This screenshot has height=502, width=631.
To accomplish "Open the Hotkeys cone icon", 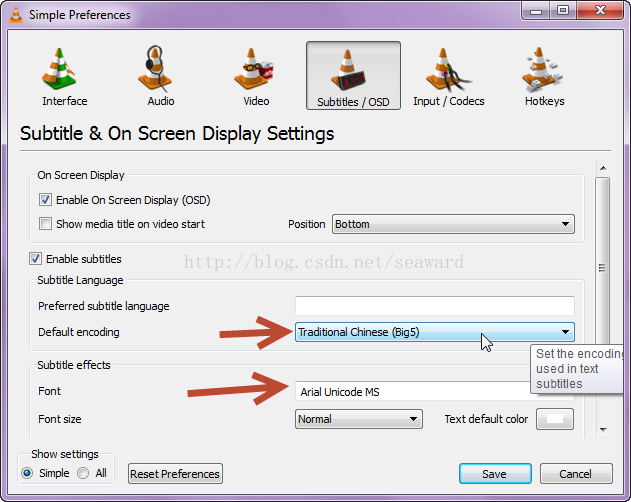I will [542, 69].
